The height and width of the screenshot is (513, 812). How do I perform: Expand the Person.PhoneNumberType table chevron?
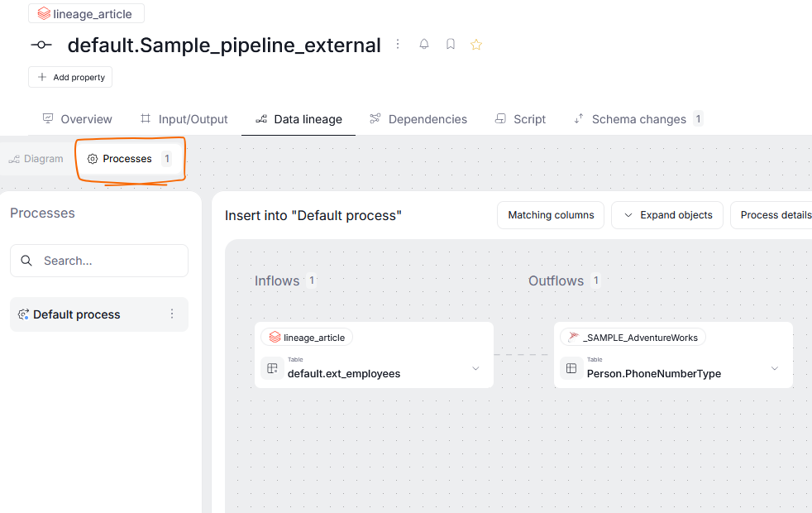click(x=775, y=368)
